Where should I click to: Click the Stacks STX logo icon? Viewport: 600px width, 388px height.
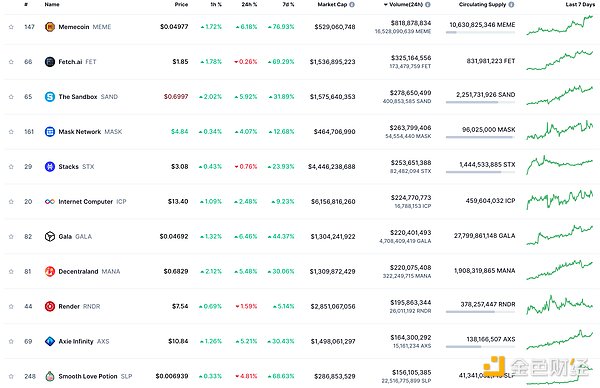point(50,166)
